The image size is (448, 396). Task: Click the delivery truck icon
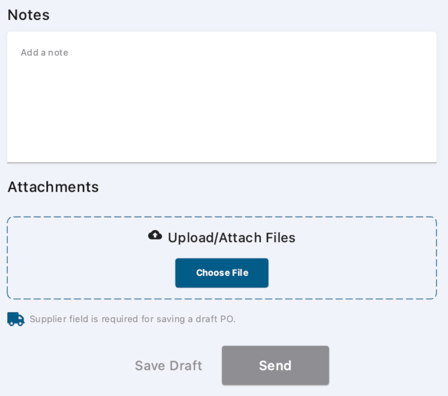[16, 319]
